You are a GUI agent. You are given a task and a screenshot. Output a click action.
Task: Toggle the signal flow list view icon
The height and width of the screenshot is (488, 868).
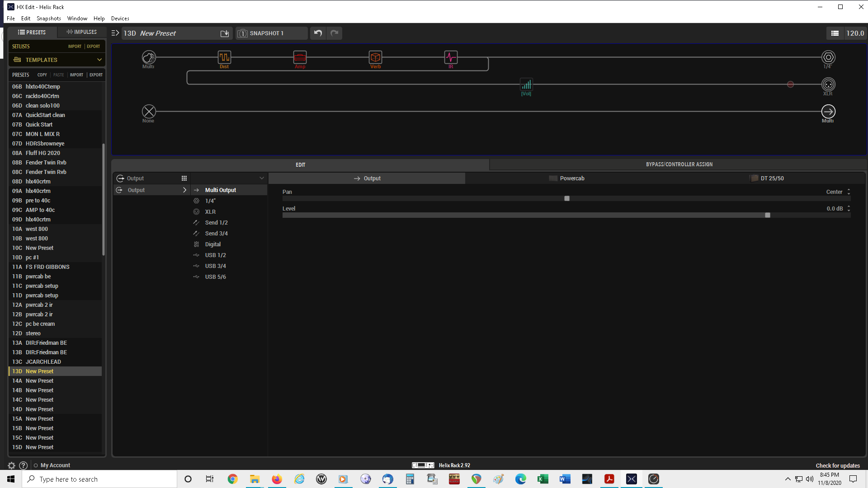click(x=835, y=33)
